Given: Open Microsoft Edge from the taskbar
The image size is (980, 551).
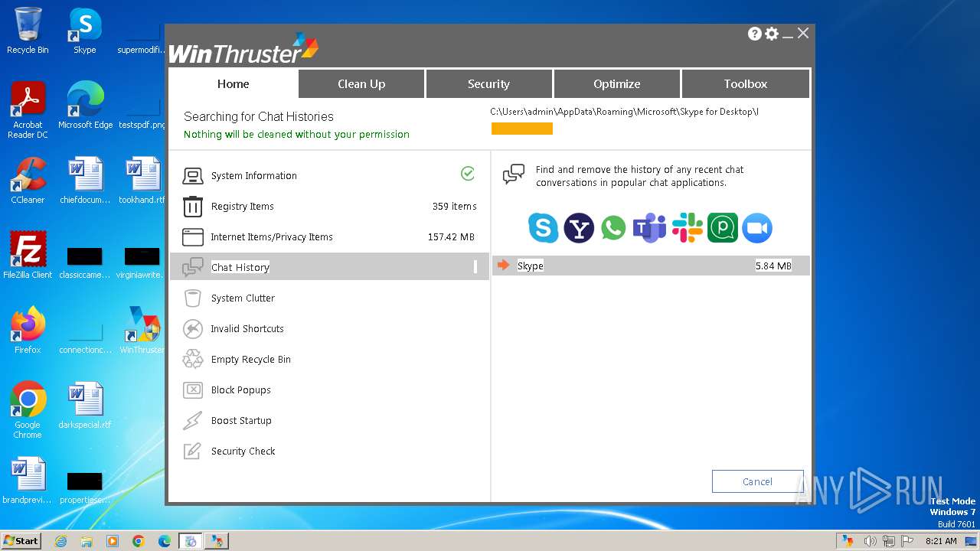Looking at the screenshot, I should point(164,541).
